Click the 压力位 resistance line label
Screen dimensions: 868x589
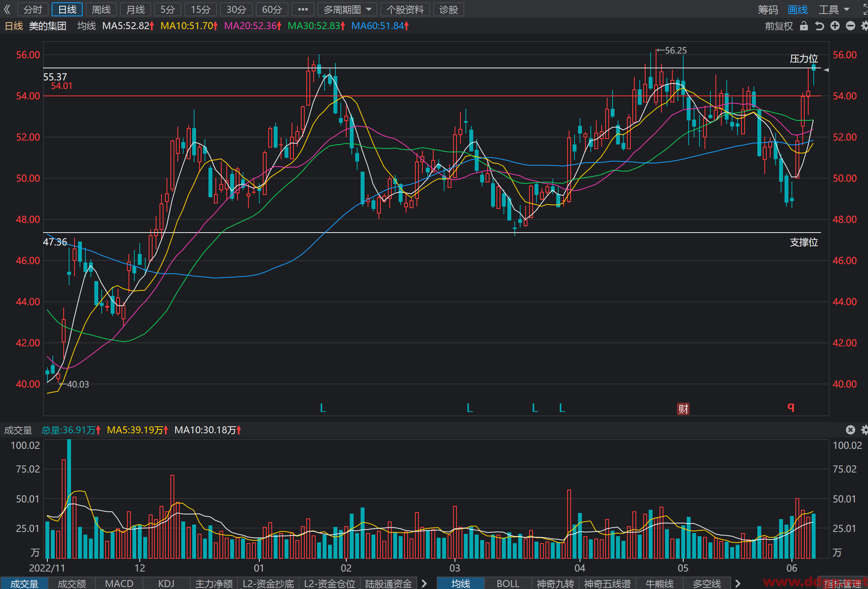coord(804,59)
